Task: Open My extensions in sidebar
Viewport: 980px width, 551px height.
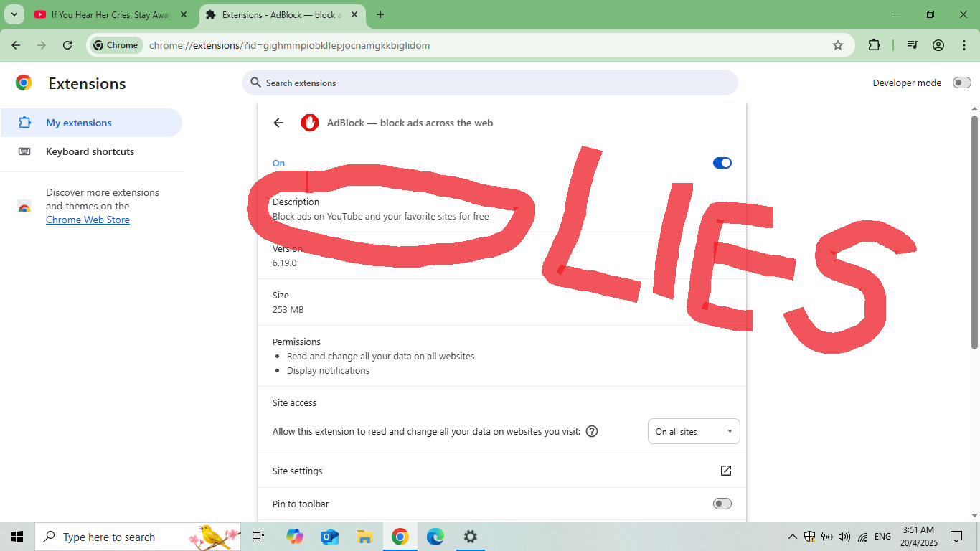Action: coord(91,123)
